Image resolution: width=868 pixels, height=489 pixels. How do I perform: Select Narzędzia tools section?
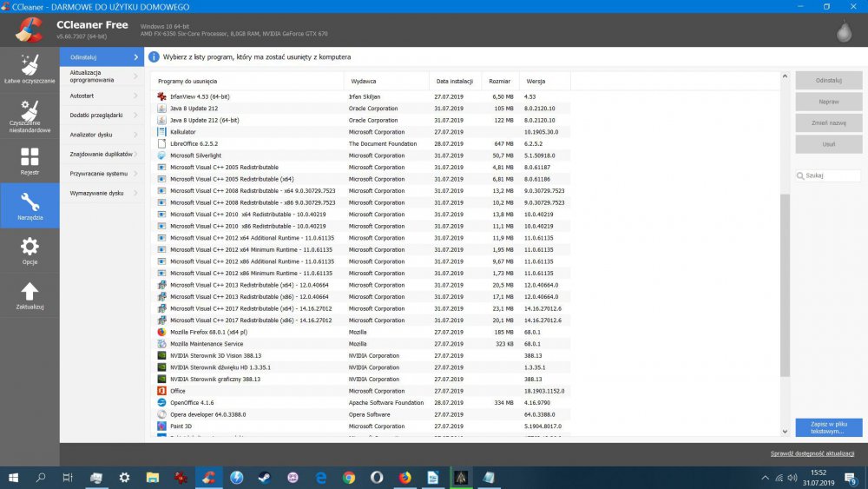[30, 206]
